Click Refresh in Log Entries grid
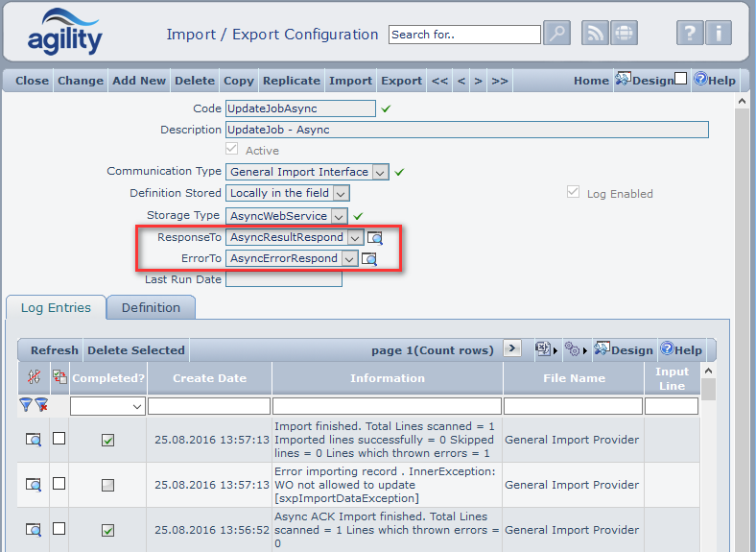Screen dimensions: 756x552 55,350
